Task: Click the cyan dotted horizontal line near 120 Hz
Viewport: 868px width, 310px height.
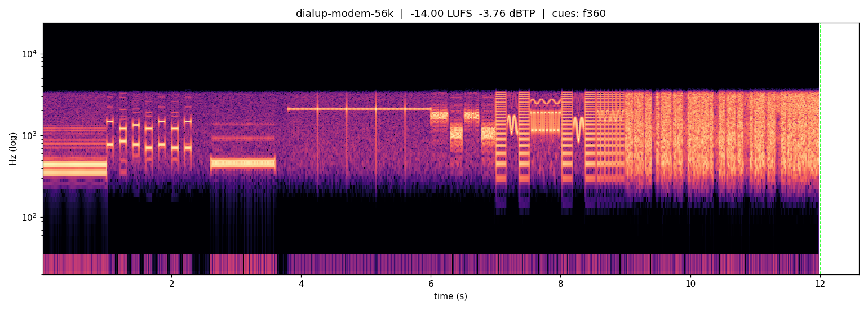Action: (x=450, y=211)
